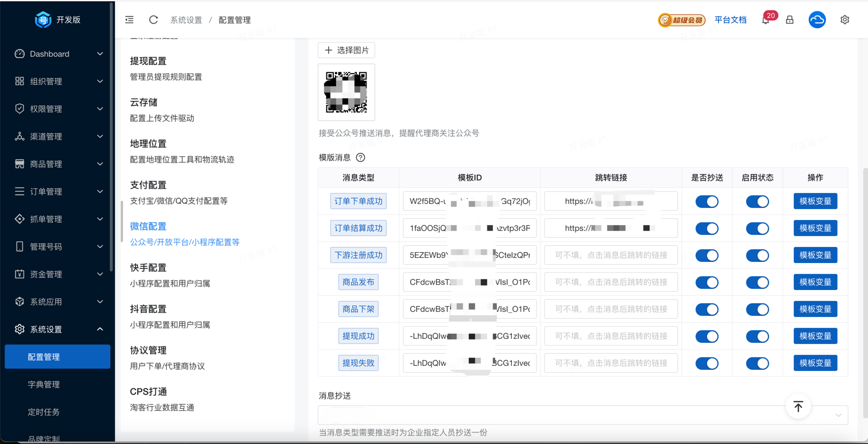This screenshot has width=868, height=444.
Task: Click the back-to-top arrow button
Action: 798,407
